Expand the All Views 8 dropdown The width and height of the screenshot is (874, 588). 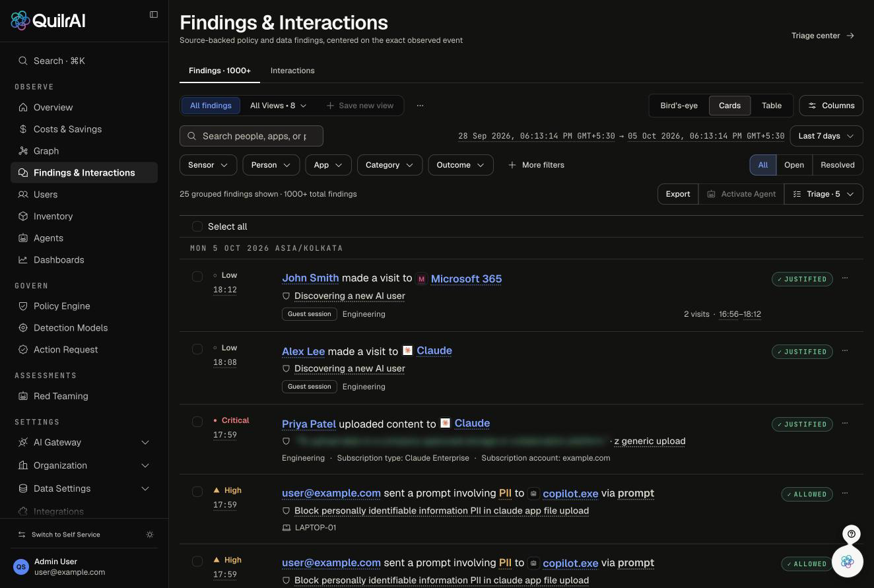coord(278,106)
